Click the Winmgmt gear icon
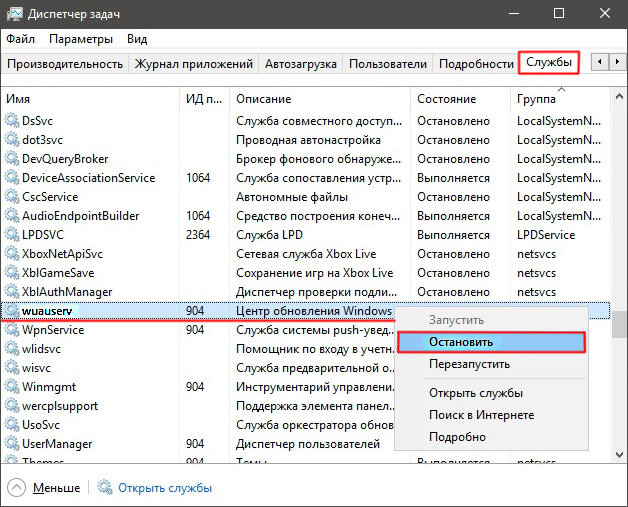 (12, 386)
